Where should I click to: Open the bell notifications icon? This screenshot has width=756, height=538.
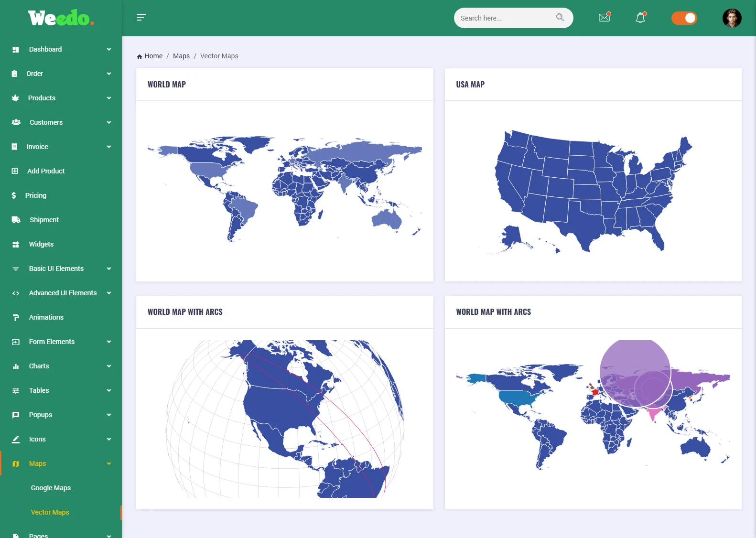(x=640, y=18)
